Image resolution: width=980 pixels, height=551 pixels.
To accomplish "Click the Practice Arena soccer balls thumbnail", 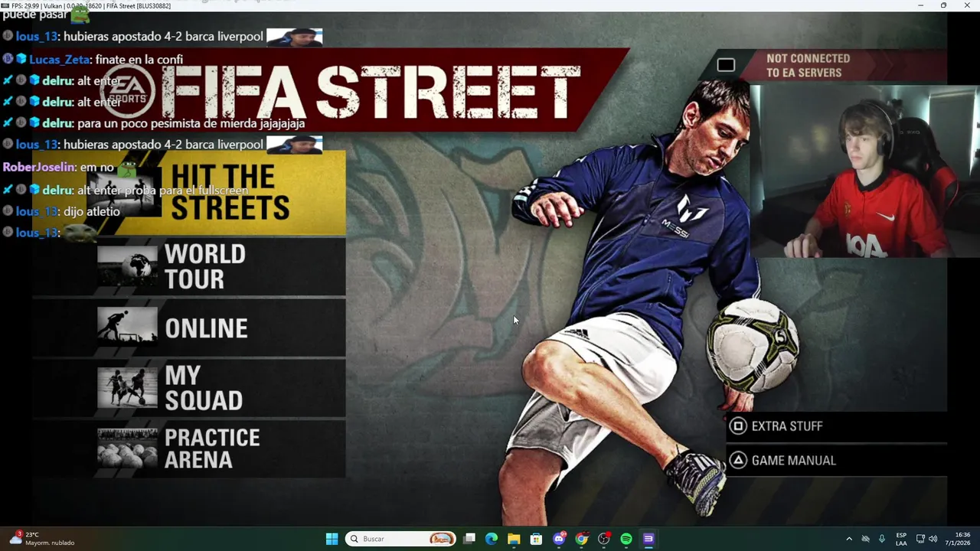I will (127, 448).
